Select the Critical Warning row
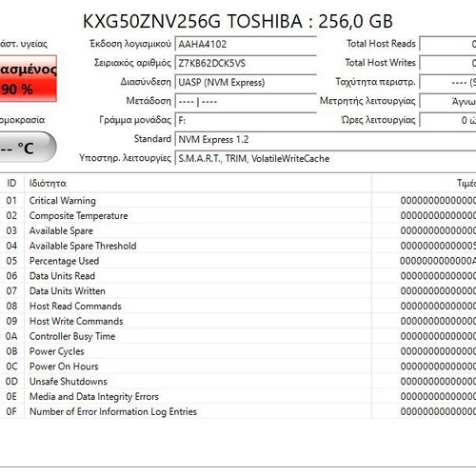The width and height of the screenshot is (476, 476). [238, 200]
